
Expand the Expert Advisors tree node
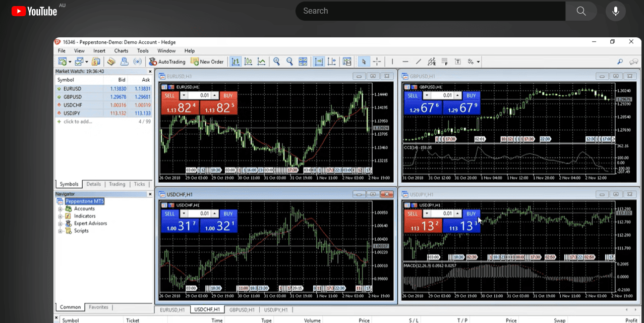point(61,224)
